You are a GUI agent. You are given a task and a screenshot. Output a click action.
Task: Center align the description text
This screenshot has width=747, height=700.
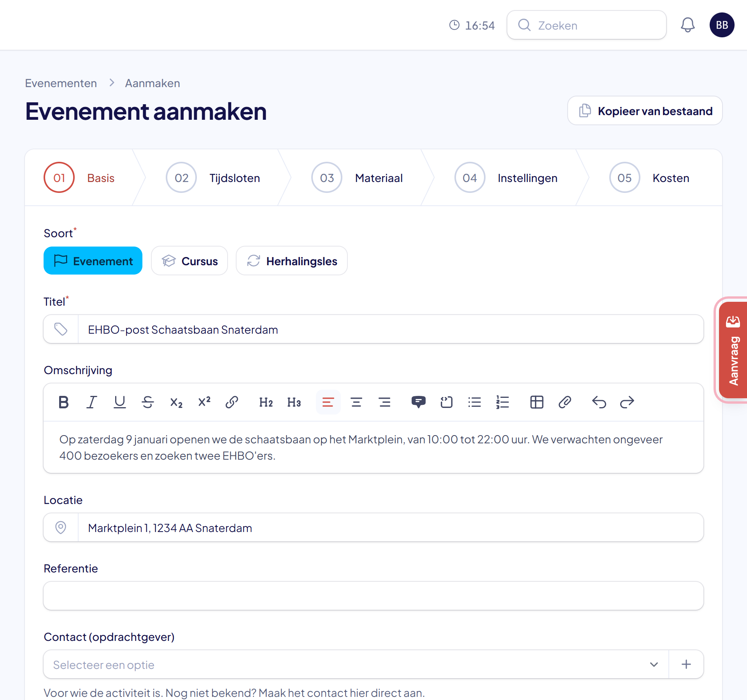tap(356, 402)
